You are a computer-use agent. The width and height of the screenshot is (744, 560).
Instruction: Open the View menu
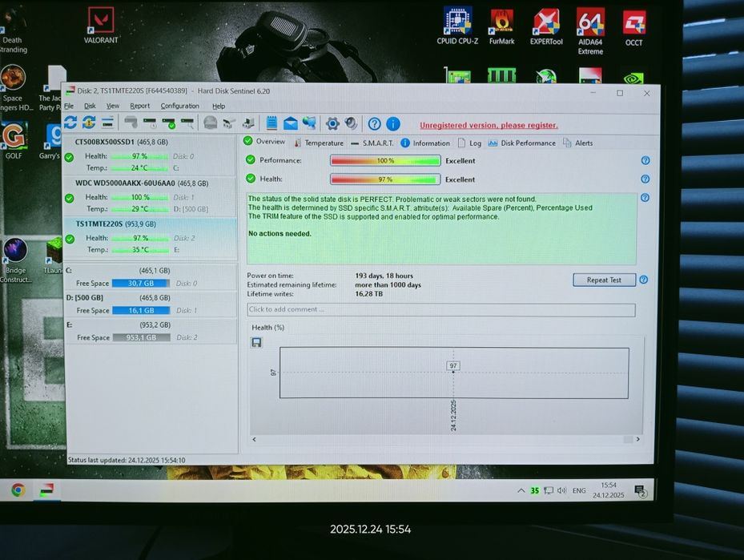tap(112, 106)
